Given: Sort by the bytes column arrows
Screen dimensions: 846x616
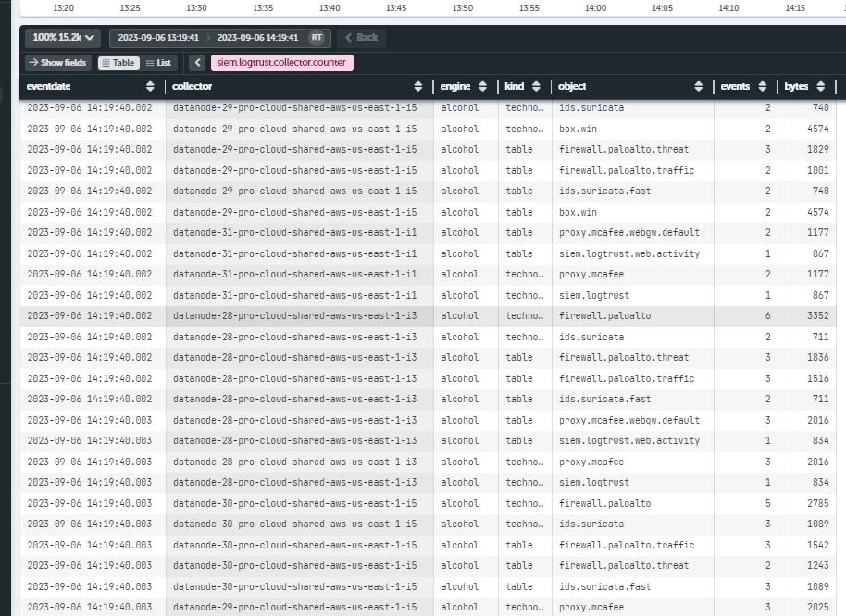Looking at the screenshot, I should pyautogui.click(x=821, y=86).
